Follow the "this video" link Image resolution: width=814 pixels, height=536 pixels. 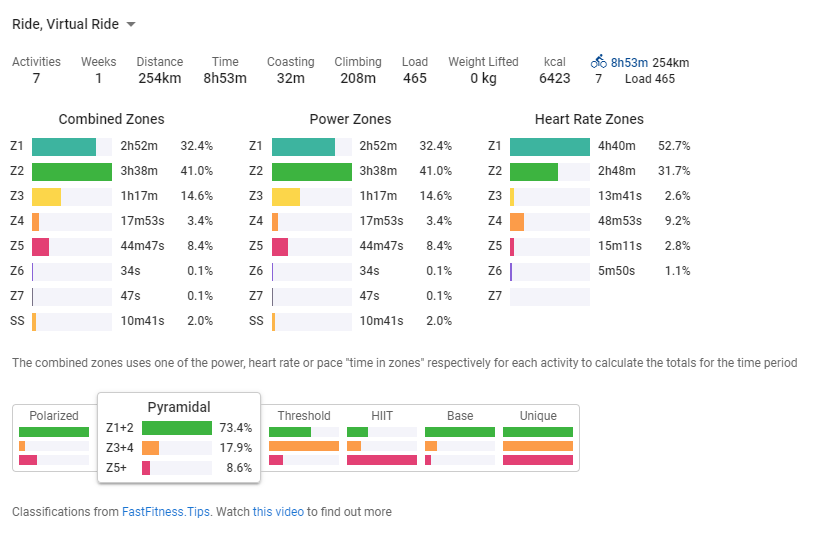click(278, 512)
